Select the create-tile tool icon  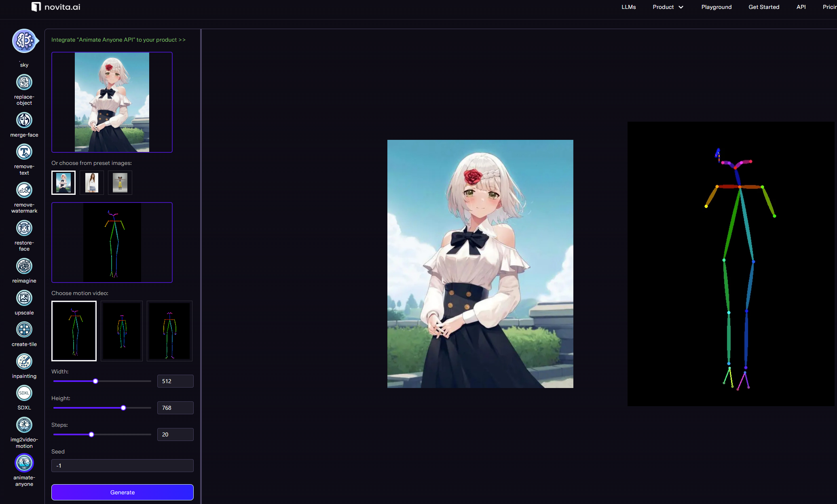[x=24, y=330]
